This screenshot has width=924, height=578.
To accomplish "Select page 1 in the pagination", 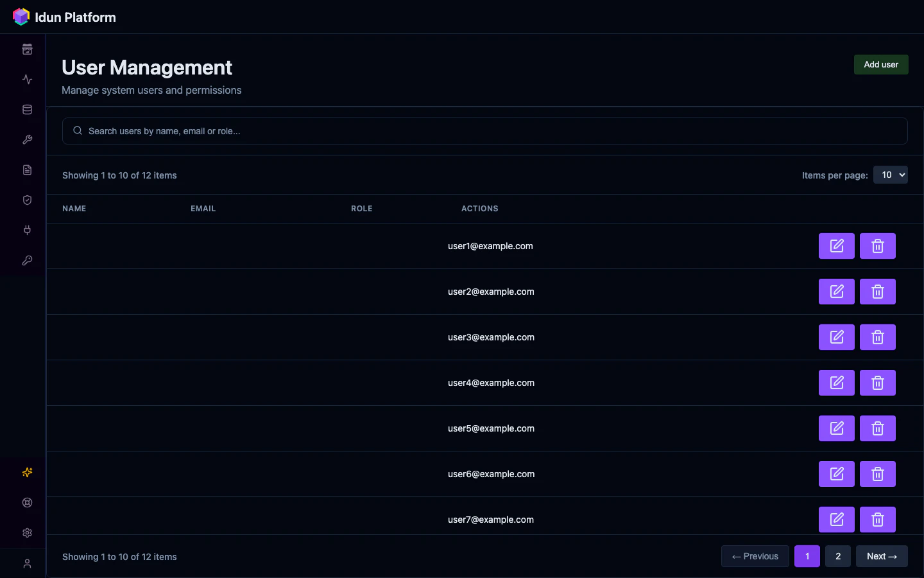I will (807, 556).
